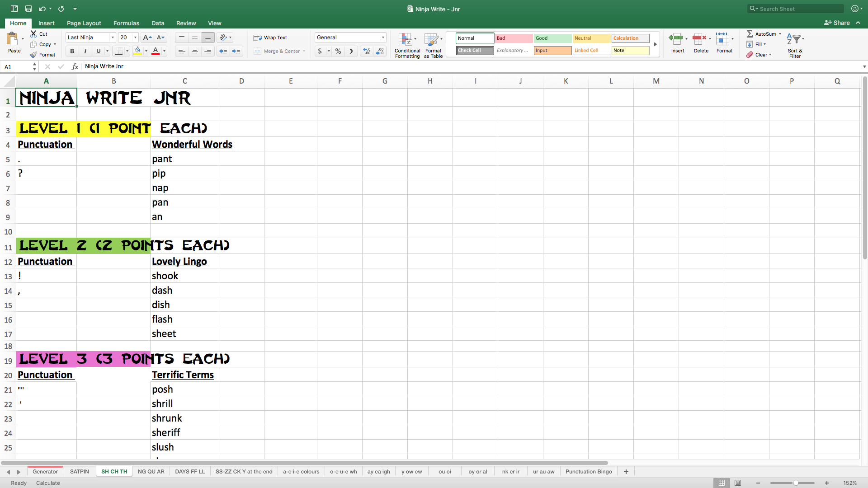Click the Save icon in title bar

pos(28,9)
